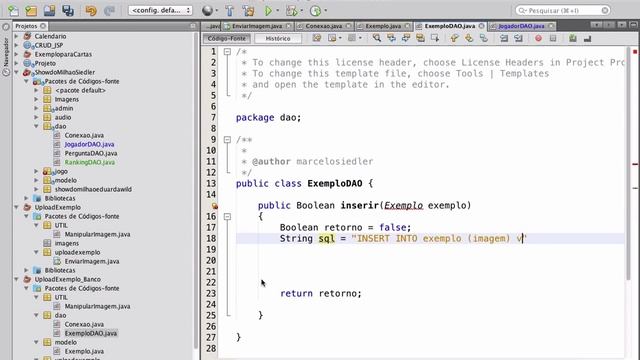Click the New Project toolbar icon
The width and height of the screenshot is (640, 360).
31,10
